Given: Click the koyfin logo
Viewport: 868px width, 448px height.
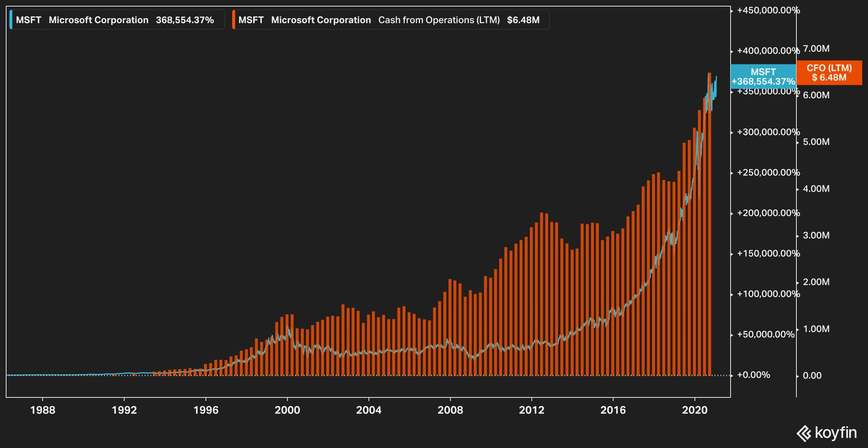Looking at the screenshot, I should pyautogui.click(x=827, y=433).
